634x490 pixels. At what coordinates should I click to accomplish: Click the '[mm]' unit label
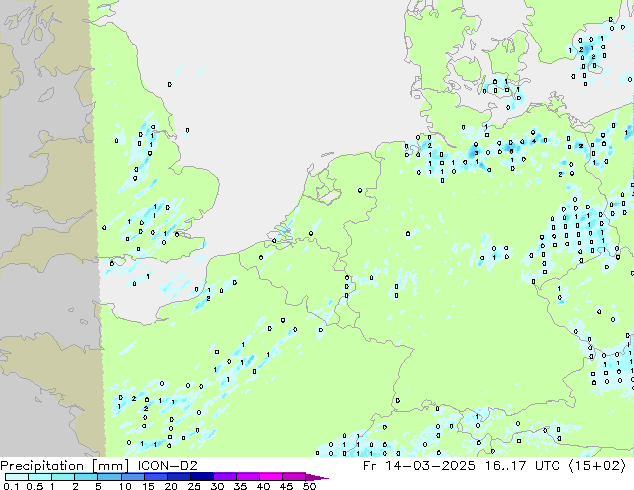[x=110, y=466]
